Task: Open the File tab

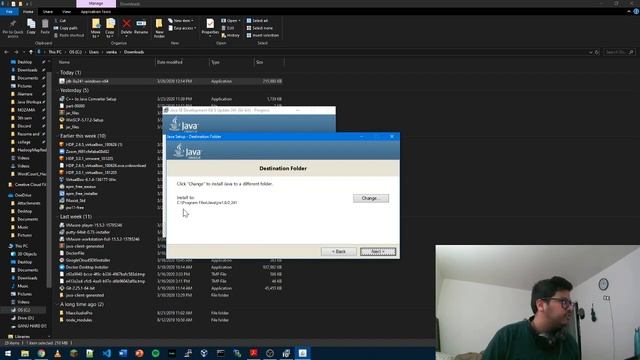Action: point(9,12)
